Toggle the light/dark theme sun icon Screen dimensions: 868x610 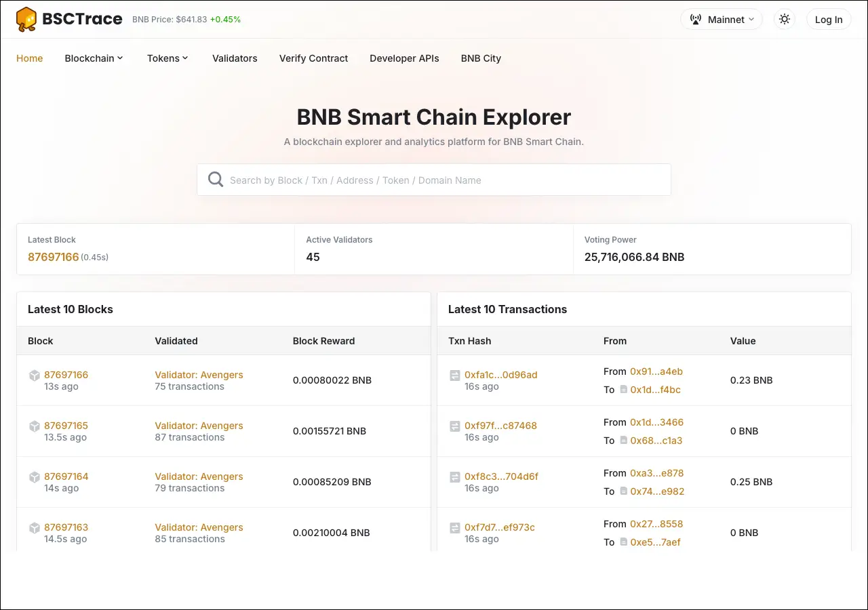pyautogui.click(x=785, y=20)
